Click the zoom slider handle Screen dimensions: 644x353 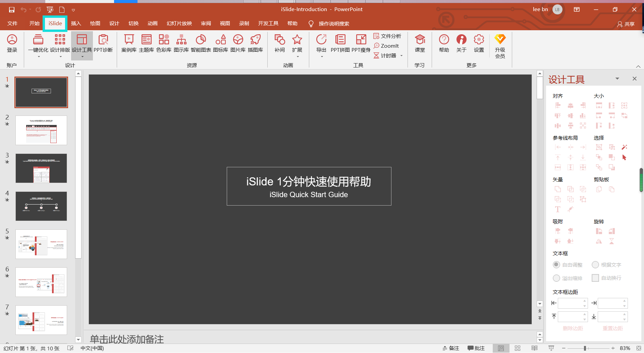[585, 348]
